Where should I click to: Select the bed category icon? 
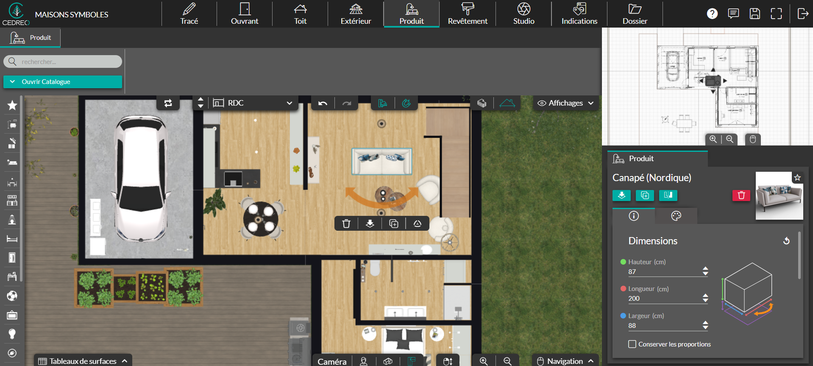tap(12, 239)
